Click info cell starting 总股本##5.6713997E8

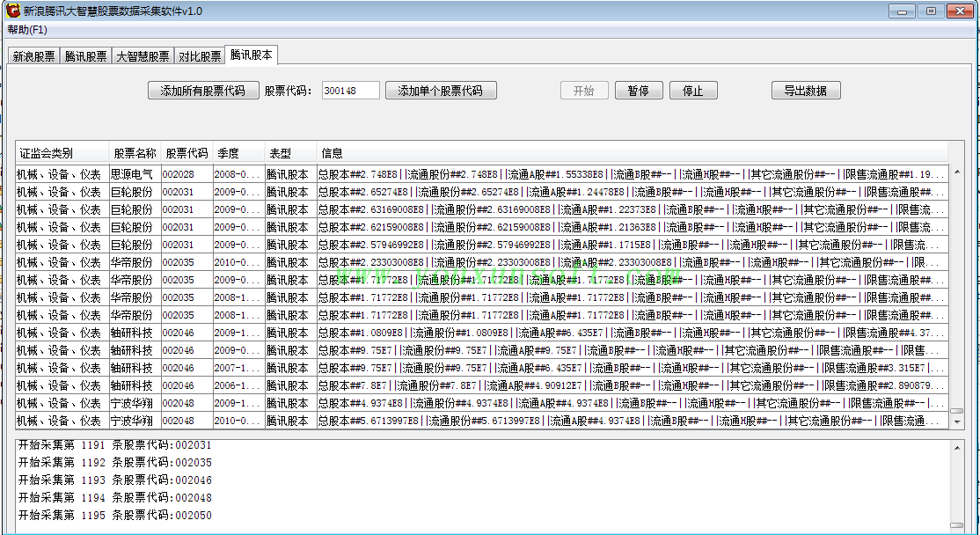[633, 421]
